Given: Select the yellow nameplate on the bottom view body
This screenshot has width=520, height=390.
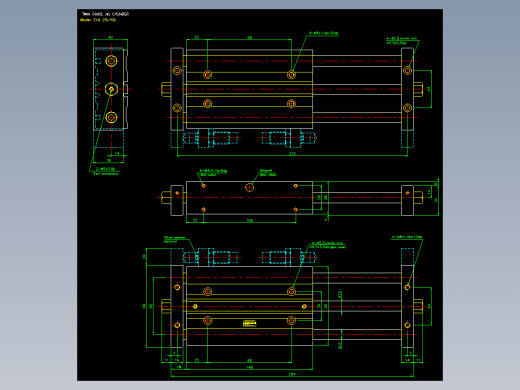Looking at the screenshot, I should tap(249, 323).
